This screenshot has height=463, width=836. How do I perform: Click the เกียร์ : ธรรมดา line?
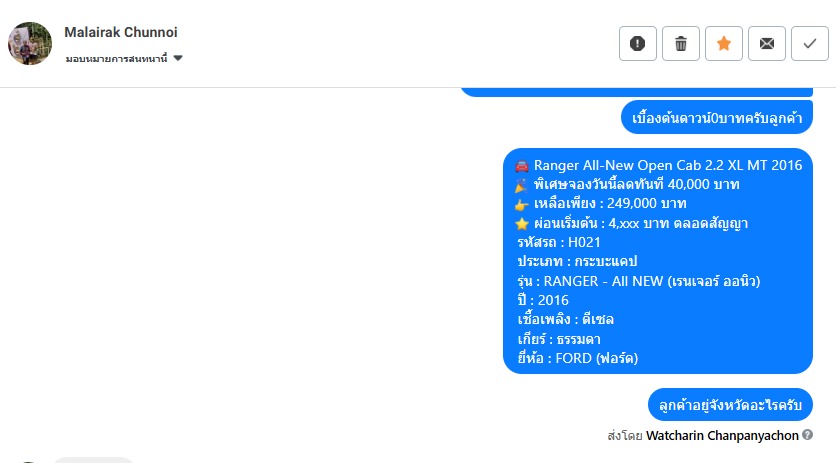(559, 339)
